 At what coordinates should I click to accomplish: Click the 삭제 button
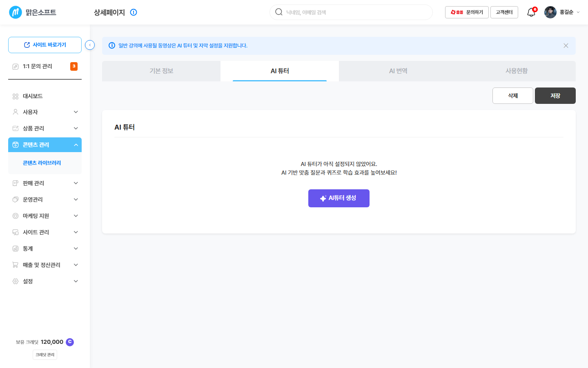513,96
